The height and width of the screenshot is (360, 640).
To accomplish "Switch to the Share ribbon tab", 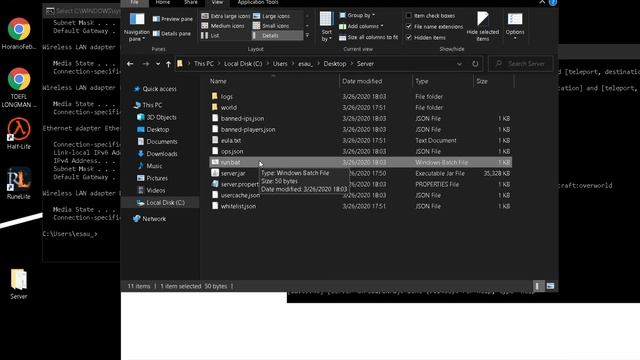I will [191, 2].
